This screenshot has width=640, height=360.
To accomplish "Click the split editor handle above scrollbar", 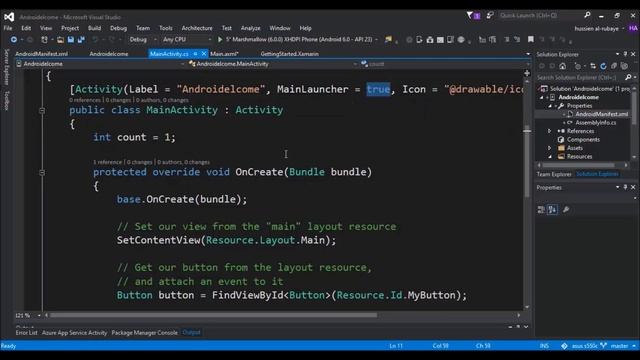I will click(527, 73).
